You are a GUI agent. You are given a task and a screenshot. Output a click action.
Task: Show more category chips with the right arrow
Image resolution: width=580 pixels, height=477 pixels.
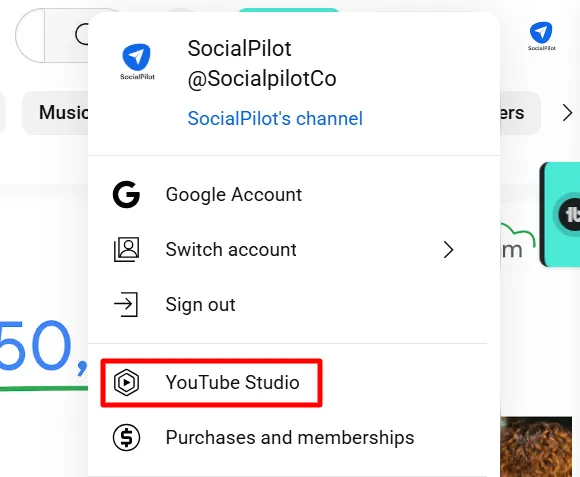pos(567,113)
